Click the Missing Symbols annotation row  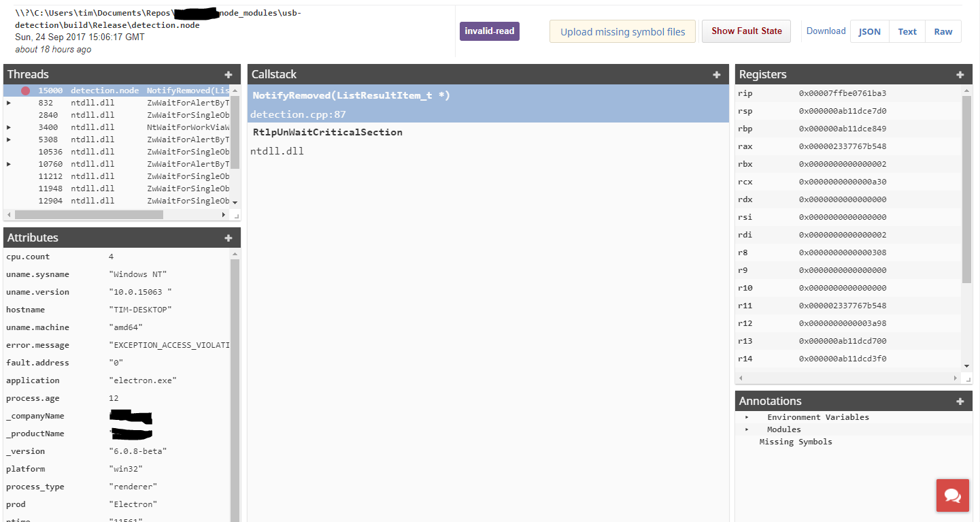click(x=796, y=442)
